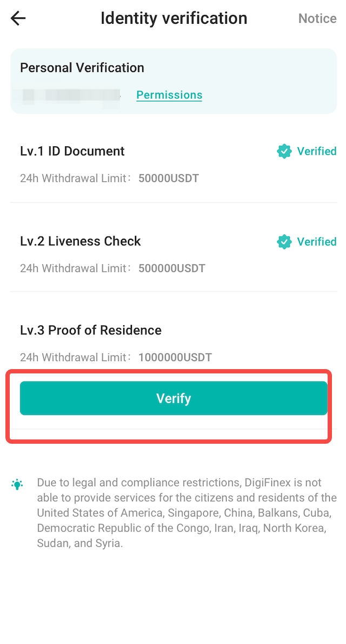This screenshot has height=644, width=346.
Task: Click the Lv.1 verified checkmark badge icon
Action: coord(284,152)
